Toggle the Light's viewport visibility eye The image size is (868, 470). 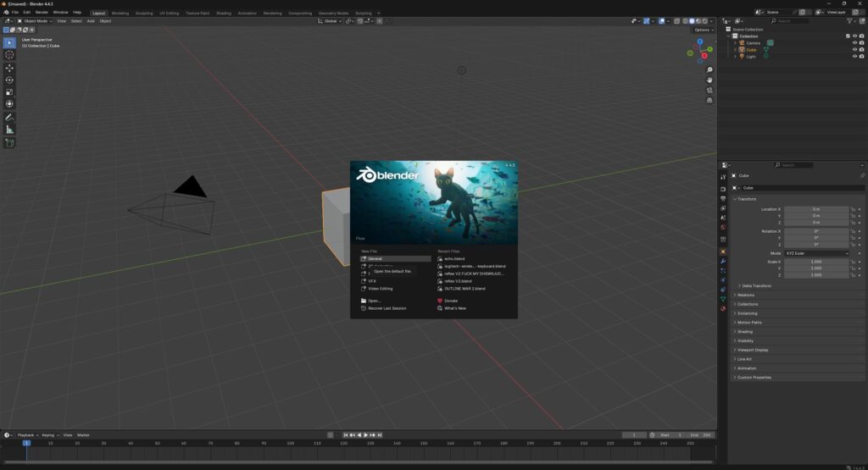pos(854,57)
